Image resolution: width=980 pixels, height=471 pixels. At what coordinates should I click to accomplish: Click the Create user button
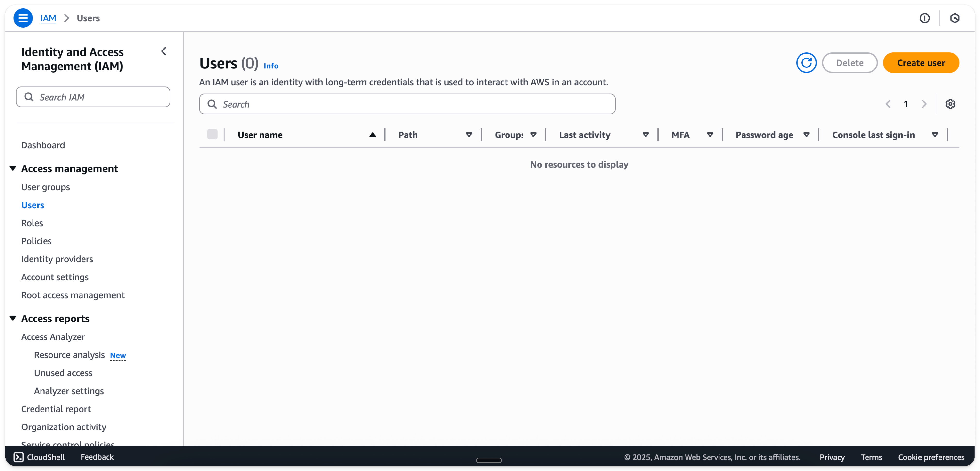click(921, 63)
